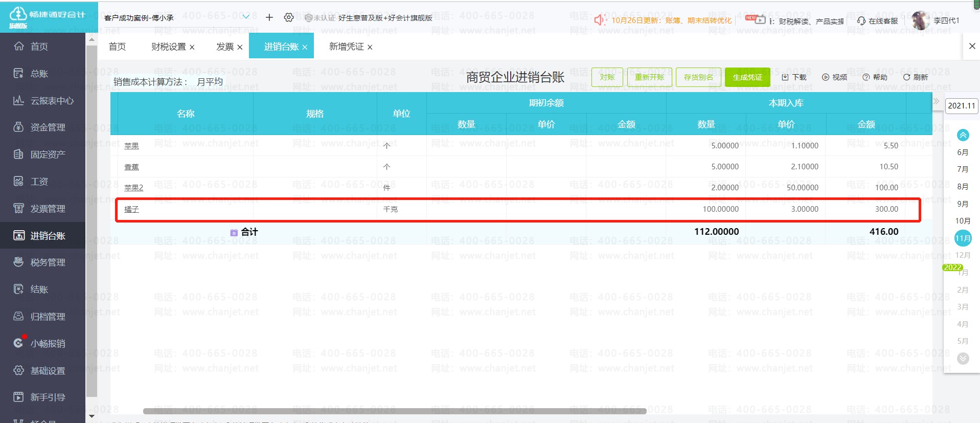The height and width of the screenshot is (423, 980).
Task: Expand the side panel double chevron
Action: (x=936, y=101)
